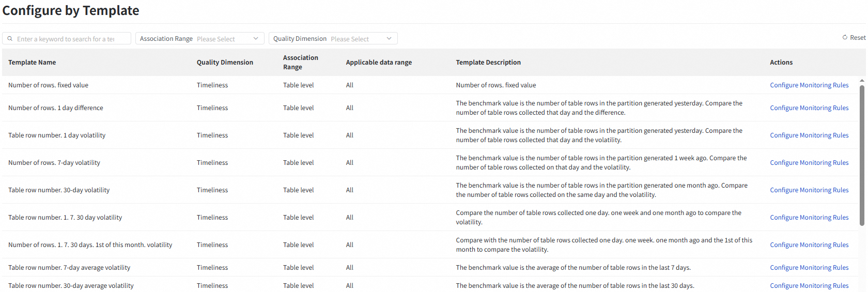
Task: Click the vertical table scrollbar
Action: (862, 155)
